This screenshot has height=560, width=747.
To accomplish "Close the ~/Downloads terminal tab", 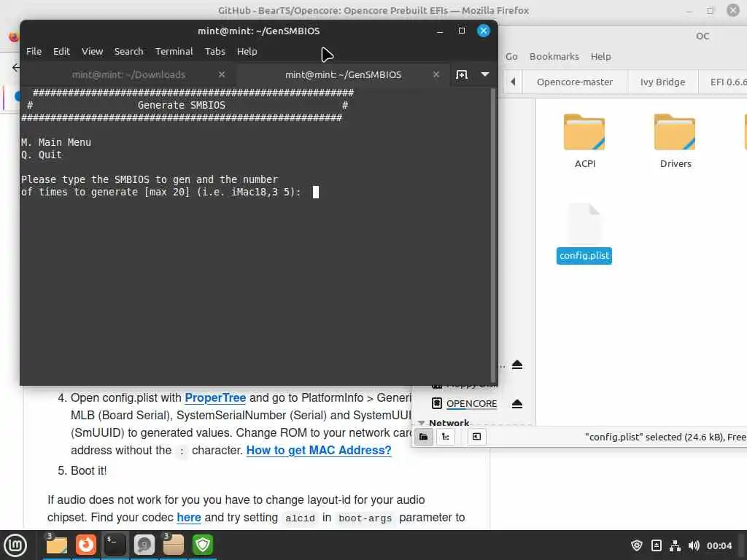I will click(x=222, y=75).
